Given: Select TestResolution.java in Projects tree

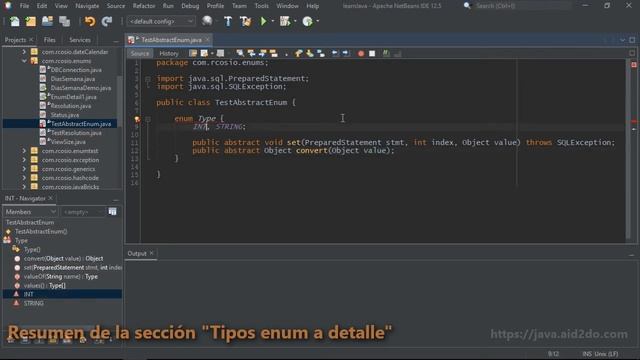Looking at the screenshot, I should pos(76,133).
